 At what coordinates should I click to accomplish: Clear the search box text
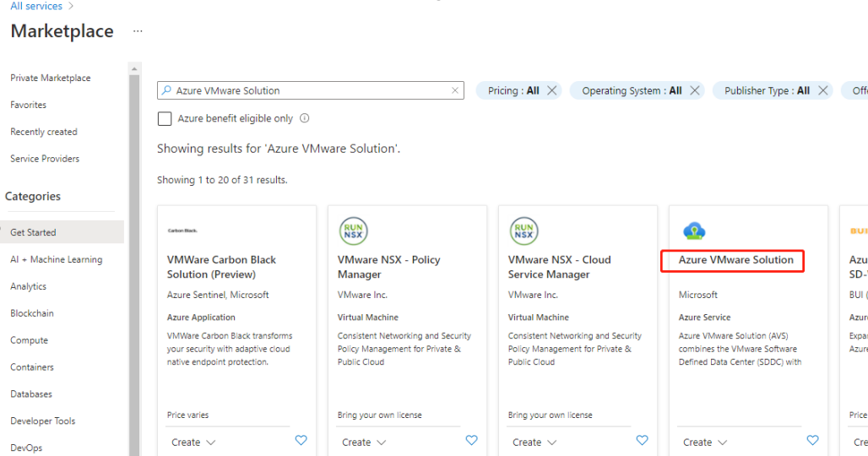(x=455, y=90)
